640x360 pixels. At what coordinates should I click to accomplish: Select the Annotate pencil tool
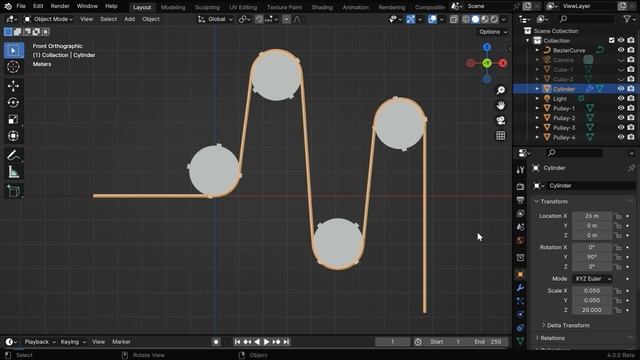pyautogui.click(x=13, y=156)
